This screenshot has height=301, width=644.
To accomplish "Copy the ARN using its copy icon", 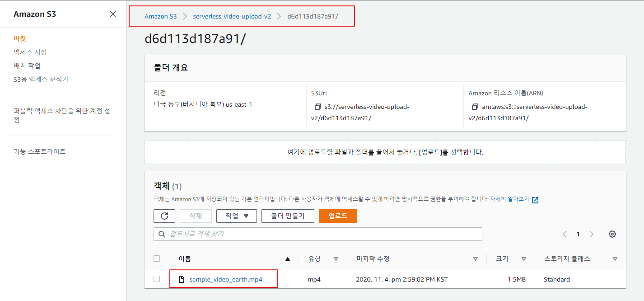I will pos(475,107).
